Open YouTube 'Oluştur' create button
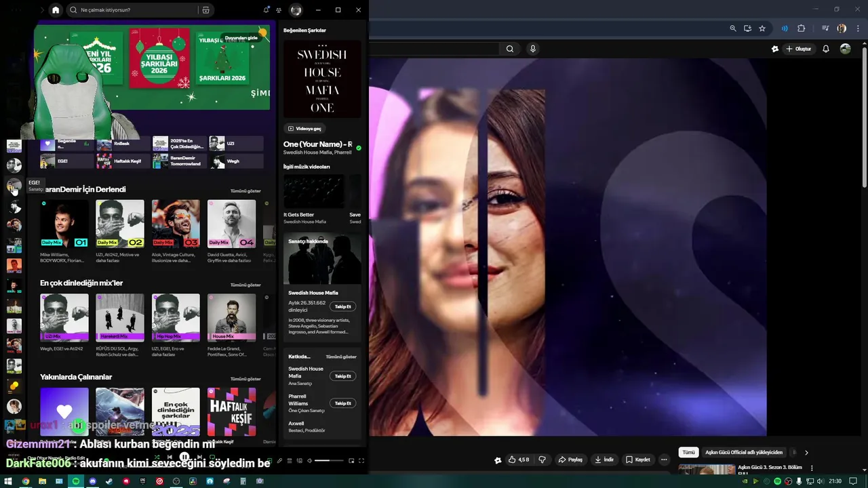The height and width of the screenshot is (488, 868). (799, 49)
